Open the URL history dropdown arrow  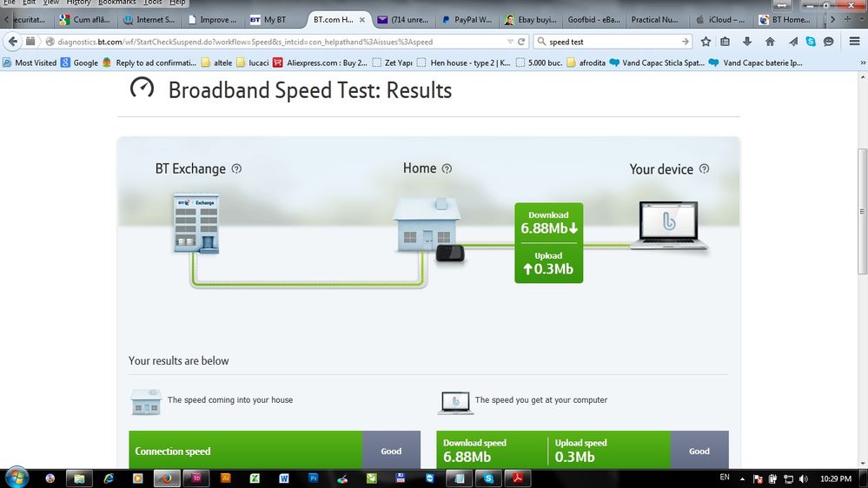(x=510, y=42)
